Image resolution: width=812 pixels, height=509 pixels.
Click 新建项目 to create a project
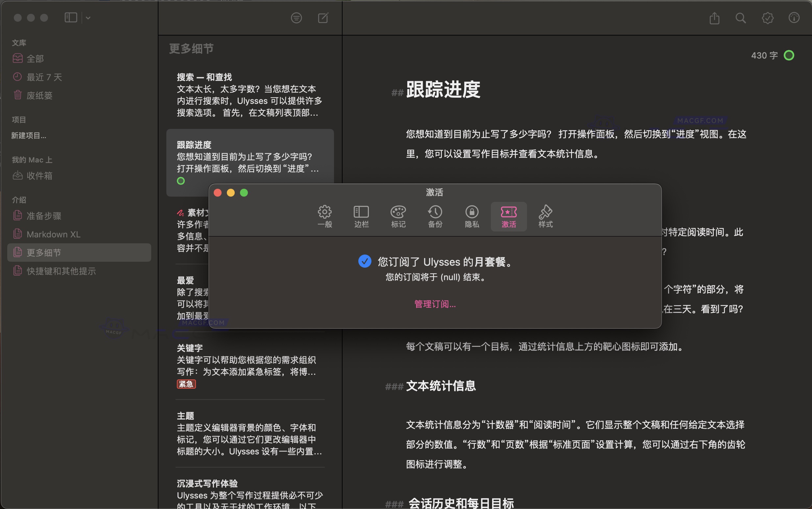[x=28, y=135]
